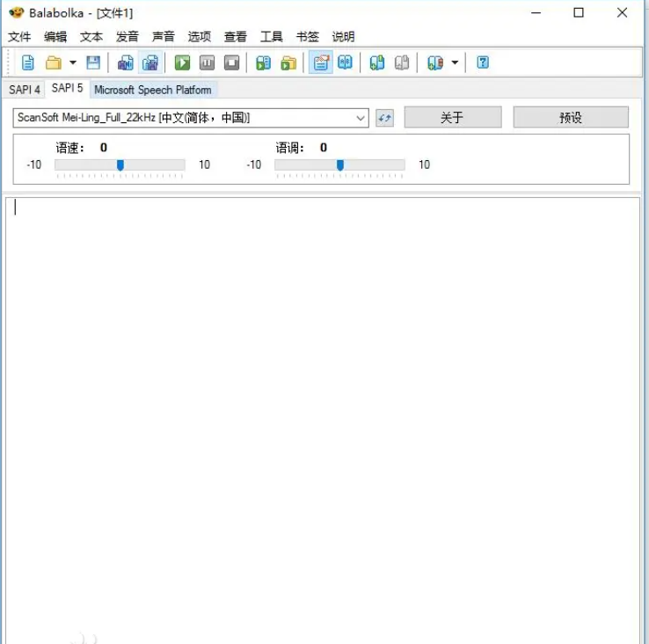Click the 语调 pitch slider handle
The image size is (649, 644).
pos(339,165)
